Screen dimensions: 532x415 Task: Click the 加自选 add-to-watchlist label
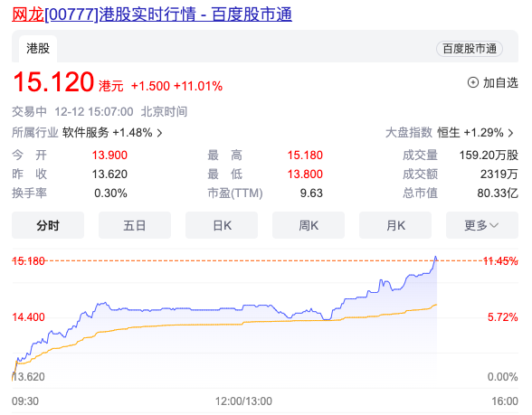500,83
